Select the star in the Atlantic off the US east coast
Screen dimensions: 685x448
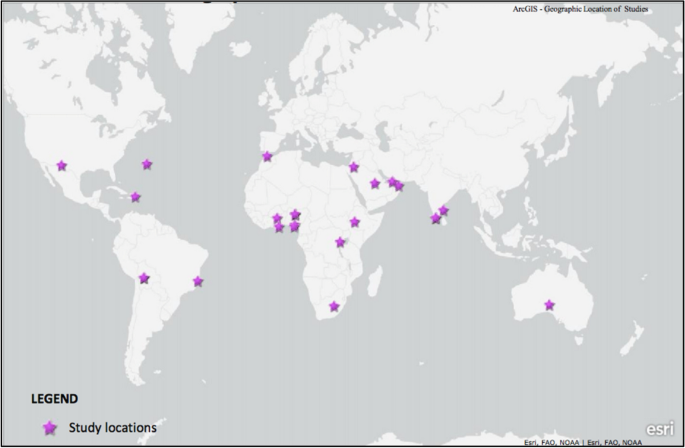pos(147,164)
